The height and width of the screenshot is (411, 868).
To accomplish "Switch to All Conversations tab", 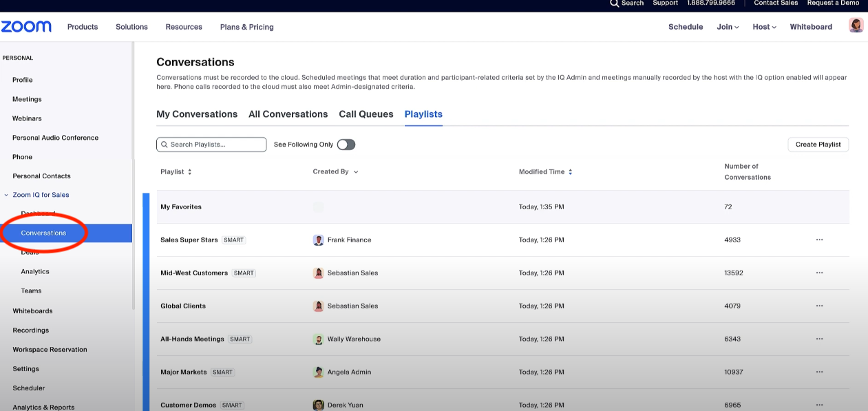I will (288, 114).
